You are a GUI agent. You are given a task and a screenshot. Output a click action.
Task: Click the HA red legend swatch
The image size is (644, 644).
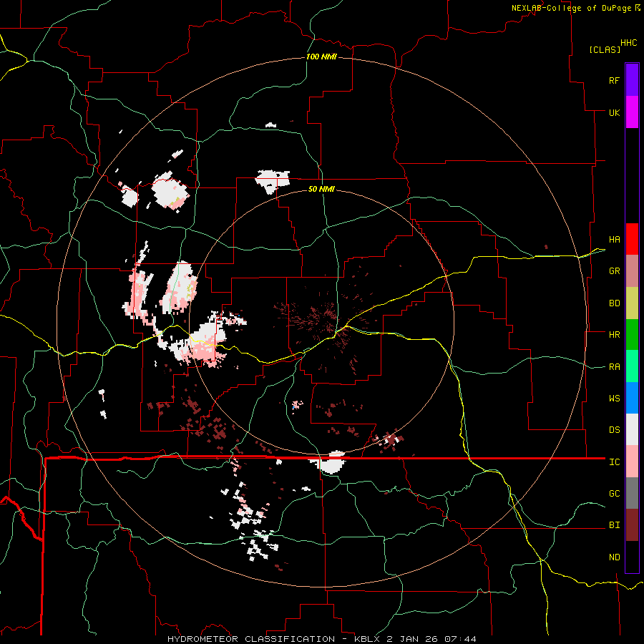[632, 239]
